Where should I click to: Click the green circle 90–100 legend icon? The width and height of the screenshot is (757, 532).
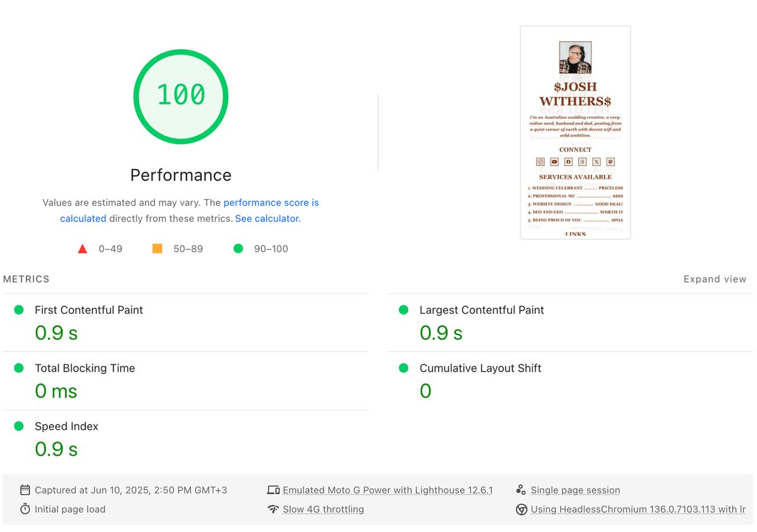(x=238, y=249)
